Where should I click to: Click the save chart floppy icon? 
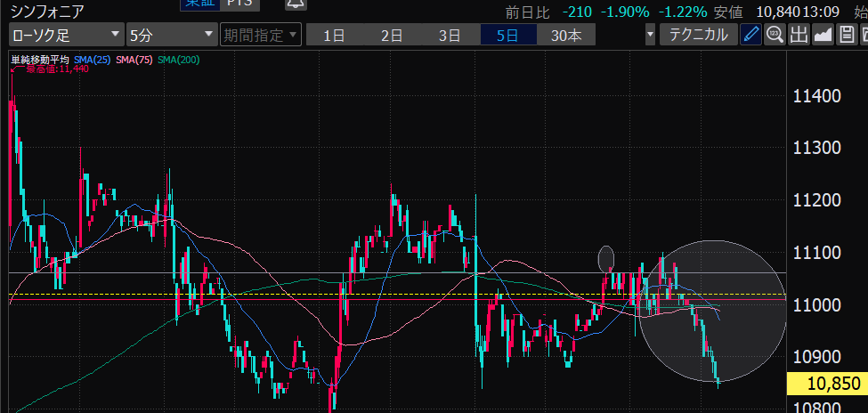[846, 36]
